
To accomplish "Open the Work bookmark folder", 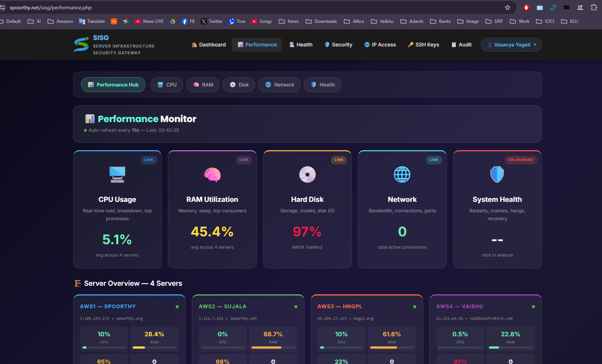I will click(520, 21).
